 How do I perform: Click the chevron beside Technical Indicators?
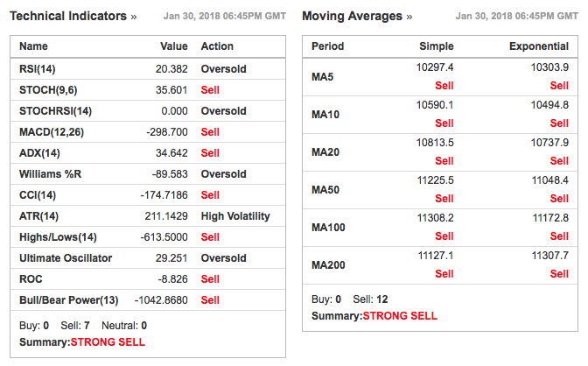[134, 17]
